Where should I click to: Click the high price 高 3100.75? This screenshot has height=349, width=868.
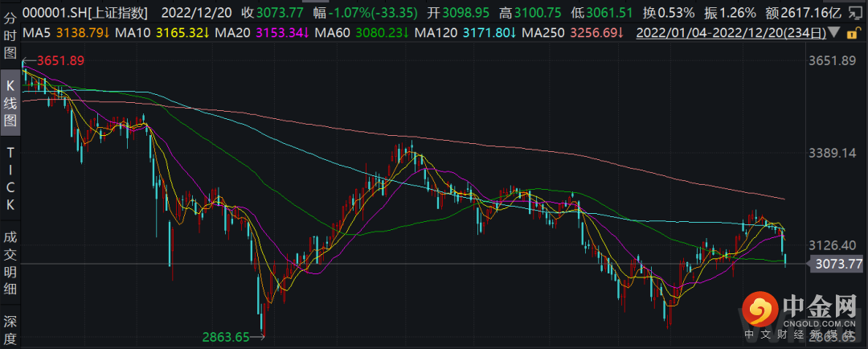[530, 12]
